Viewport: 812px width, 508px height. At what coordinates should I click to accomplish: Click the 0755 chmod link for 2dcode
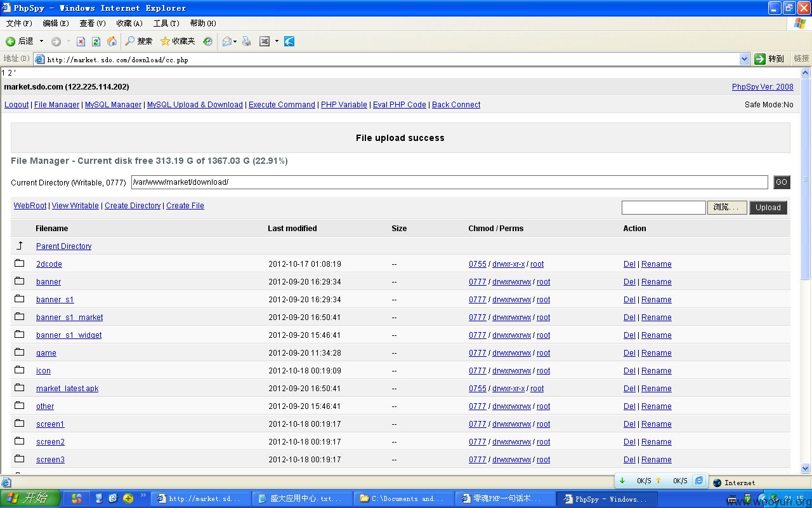478,264
